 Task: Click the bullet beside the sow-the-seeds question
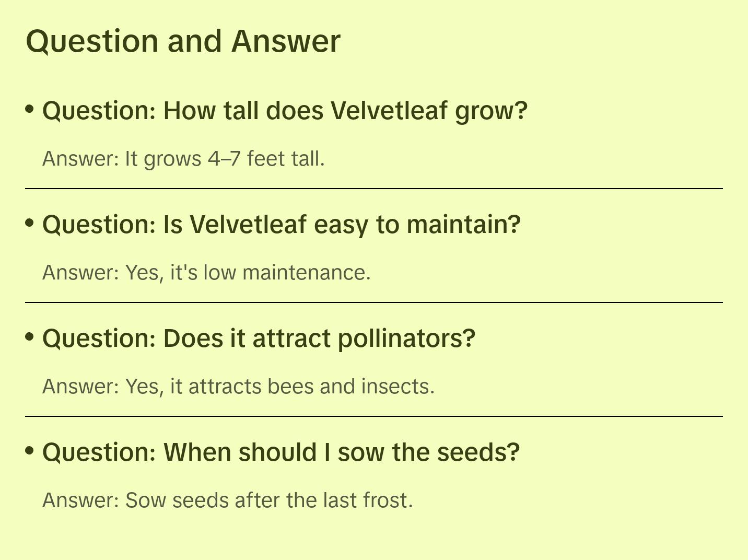coord(30,451)
